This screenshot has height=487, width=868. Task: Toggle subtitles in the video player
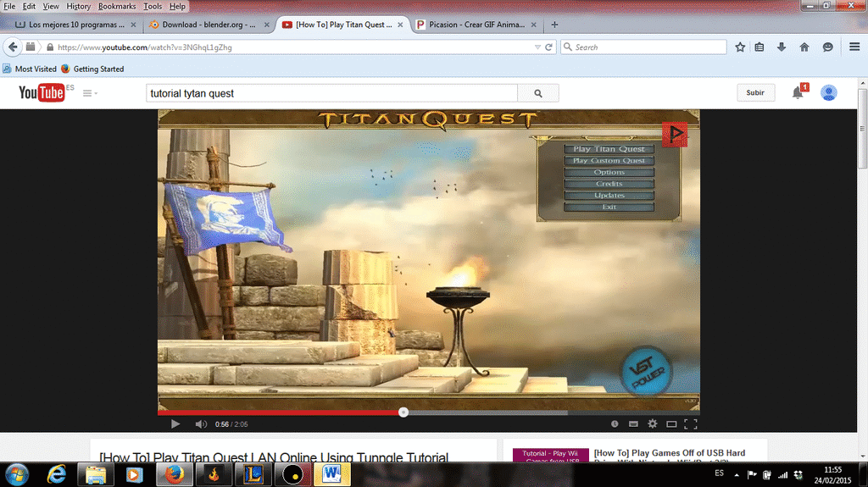tap(633, 423)
